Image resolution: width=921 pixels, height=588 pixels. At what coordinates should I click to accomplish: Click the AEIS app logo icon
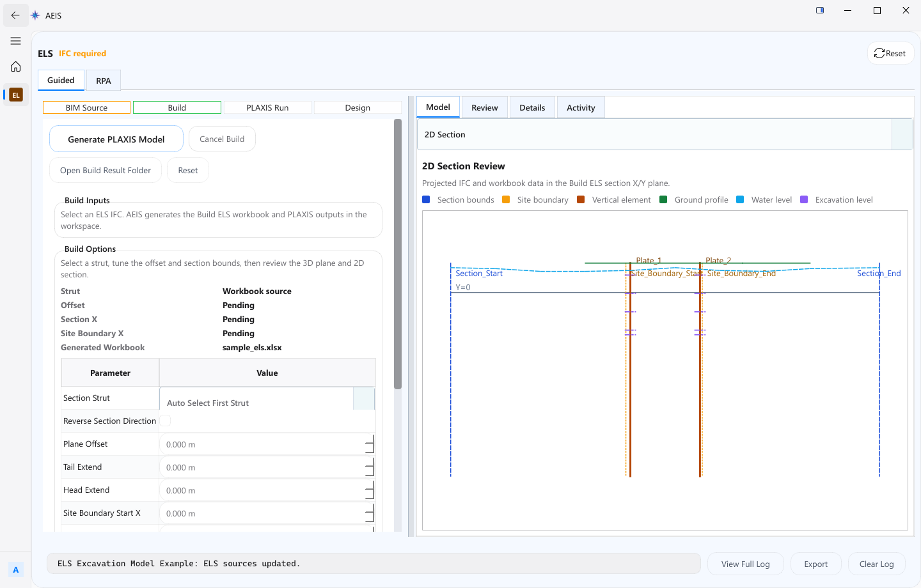click(36, 15)
